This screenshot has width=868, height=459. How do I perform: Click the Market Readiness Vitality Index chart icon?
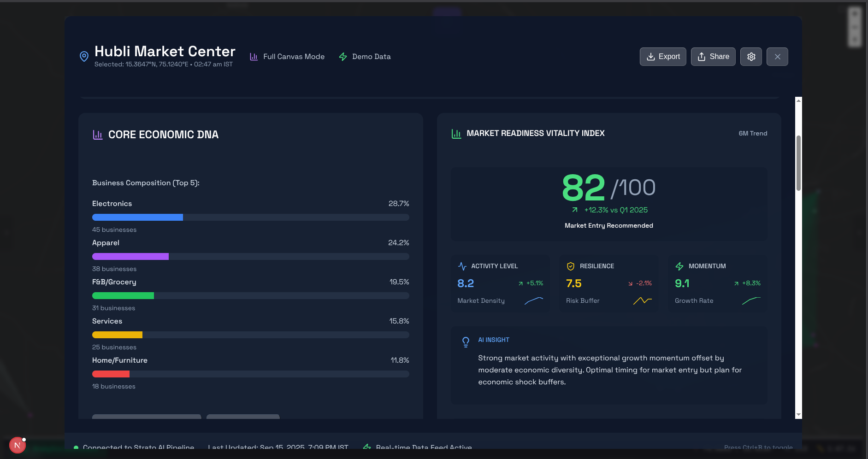456,133
